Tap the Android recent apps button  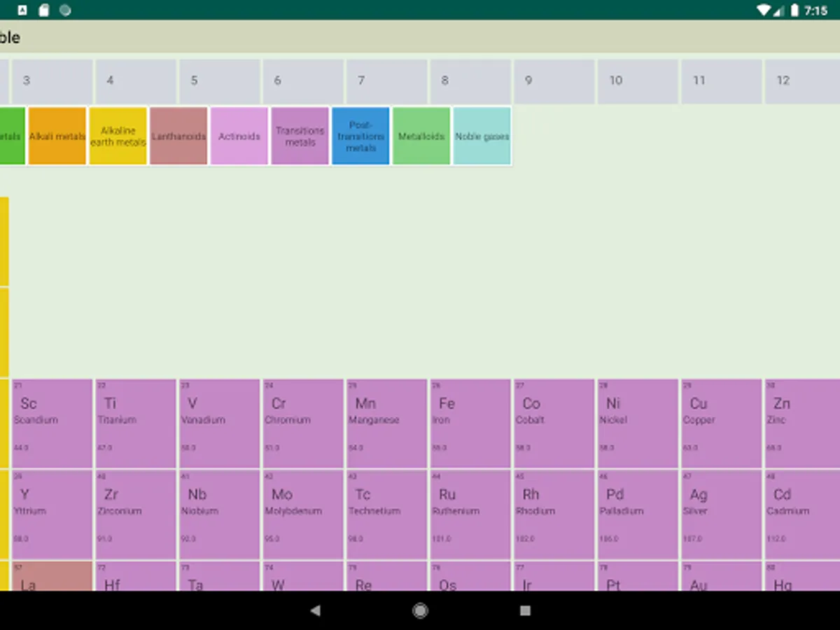tap(525, 610)
